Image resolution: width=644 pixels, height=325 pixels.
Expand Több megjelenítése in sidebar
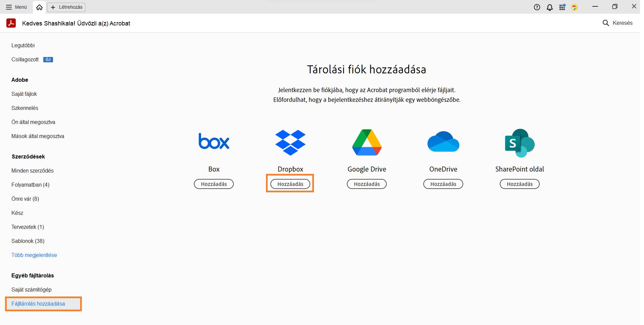click(x=34, y=255)
